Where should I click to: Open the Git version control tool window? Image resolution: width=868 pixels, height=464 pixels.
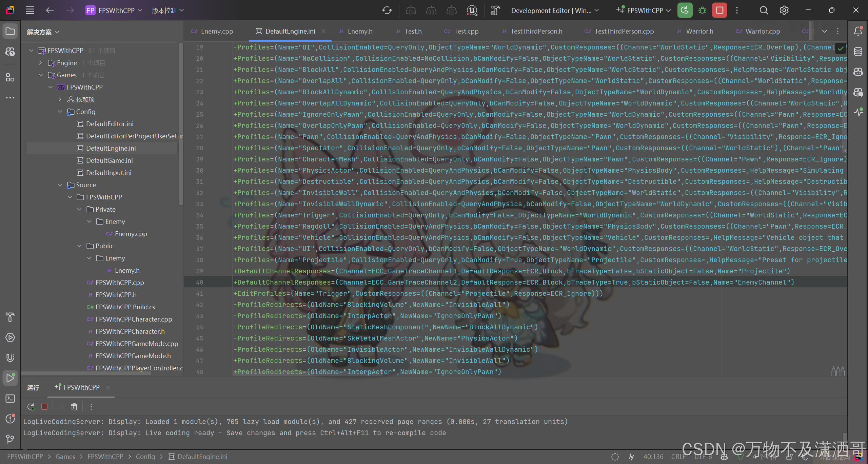tap(10, 439)
